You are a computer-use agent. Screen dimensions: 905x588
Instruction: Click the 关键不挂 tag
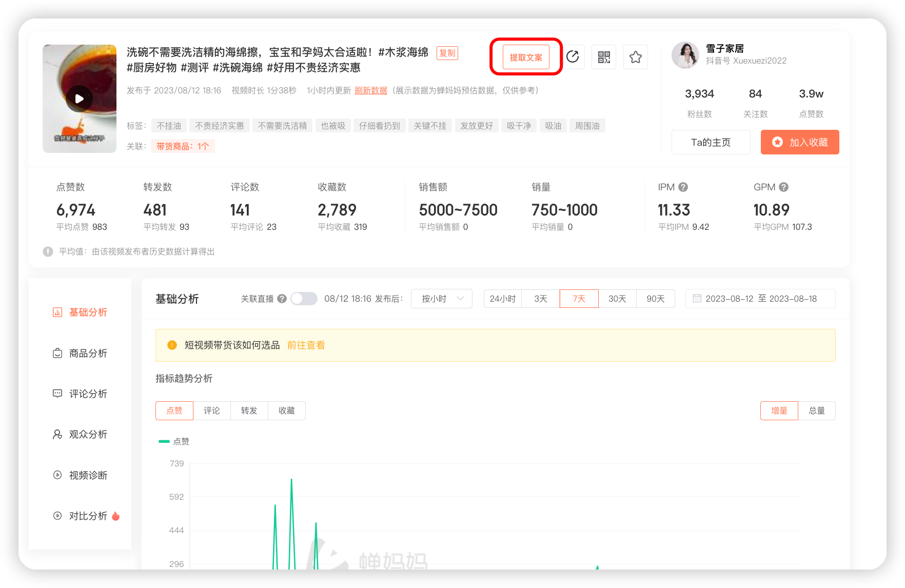coord(430,126)
